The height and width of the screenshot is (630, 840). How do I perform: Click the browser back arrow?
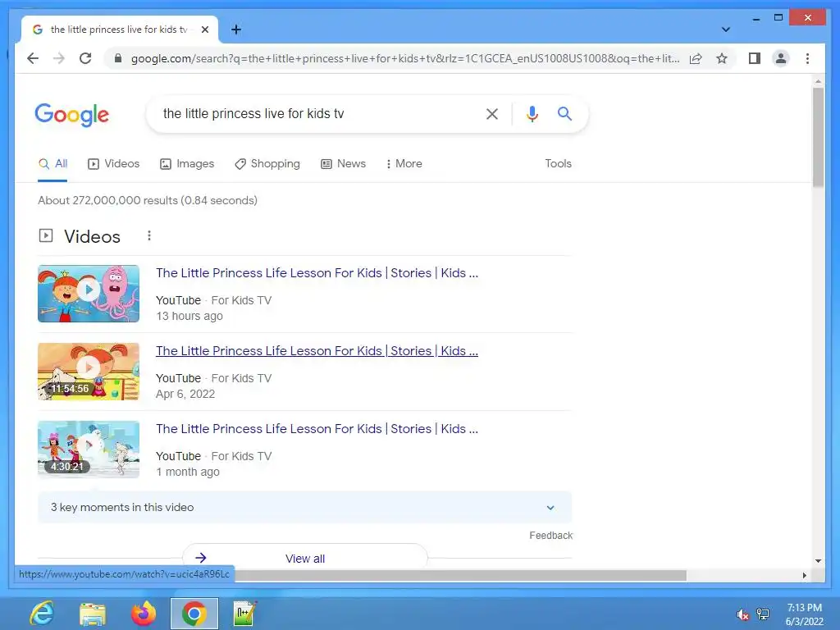[x=33, y=58]
